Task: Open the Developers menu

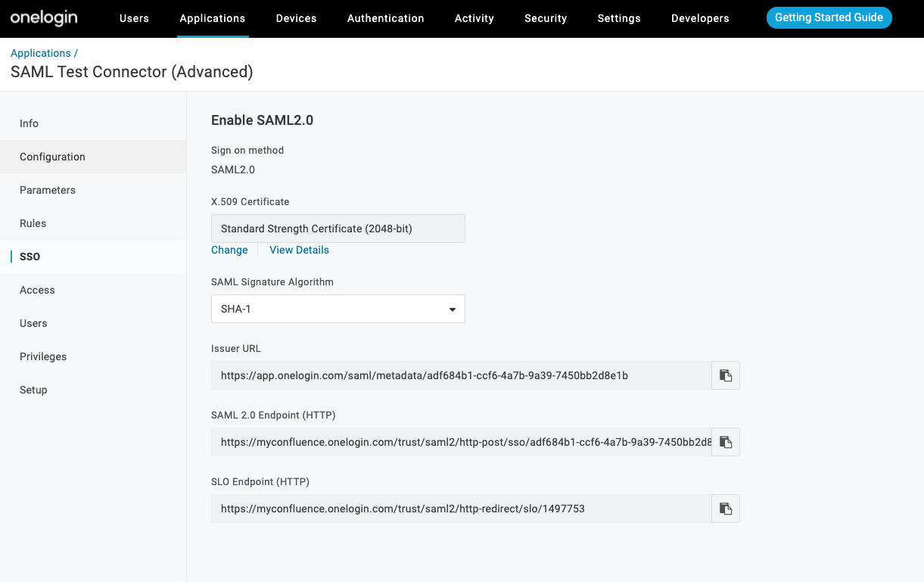Action: point(700,18)
